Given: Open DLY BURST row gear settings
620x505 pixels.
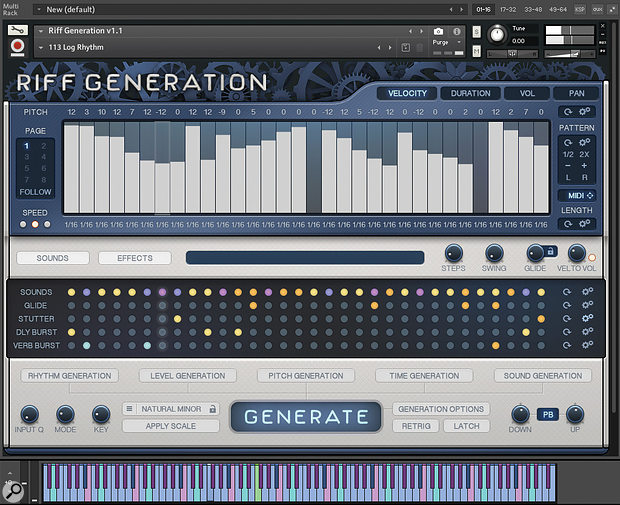Looking at the screenshot, I should (587, 331).
